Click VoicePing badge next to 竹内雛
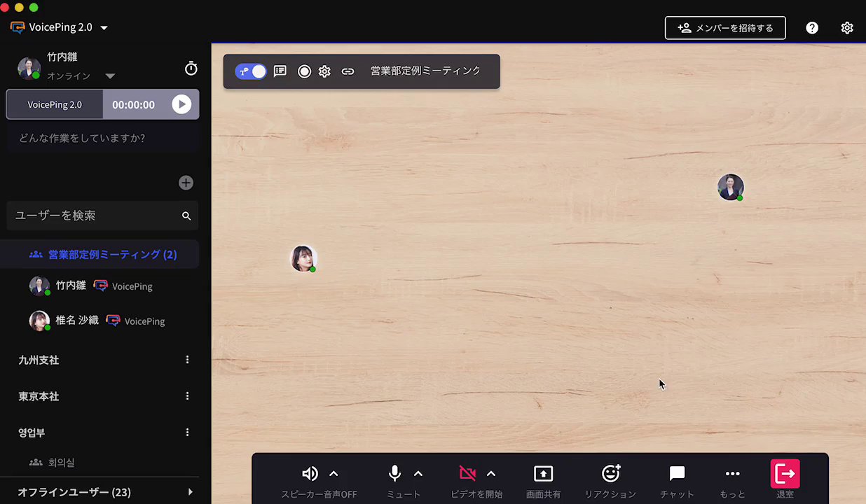The height and width of the screenshot is (504, 866). [x=123, y=286]
